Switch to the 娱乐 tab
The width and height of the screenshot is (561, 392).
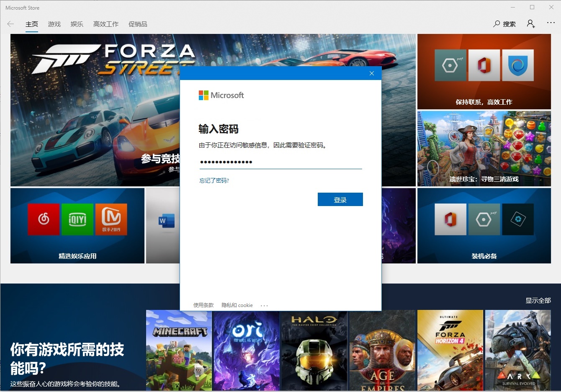(77, 24)
